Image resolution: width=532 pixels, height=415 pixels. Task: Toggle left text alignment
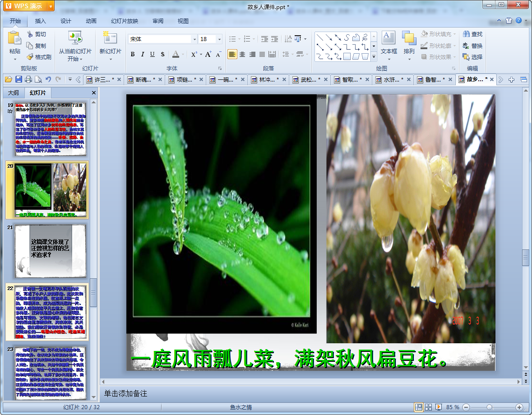232,54
